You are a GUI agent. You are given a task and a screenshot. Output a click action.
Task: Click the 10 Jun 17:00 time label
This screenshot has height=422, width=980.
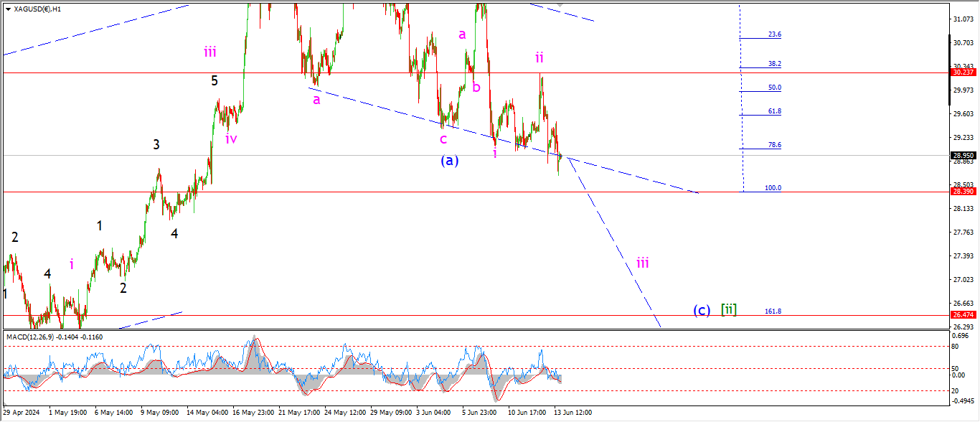point(528,413)
